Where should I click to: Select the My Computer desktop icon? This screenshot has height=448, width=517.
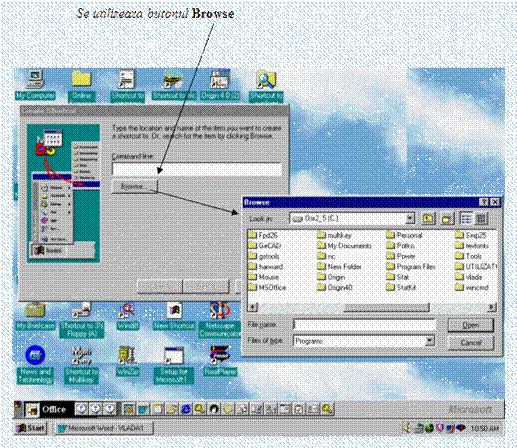coord(35,85)
